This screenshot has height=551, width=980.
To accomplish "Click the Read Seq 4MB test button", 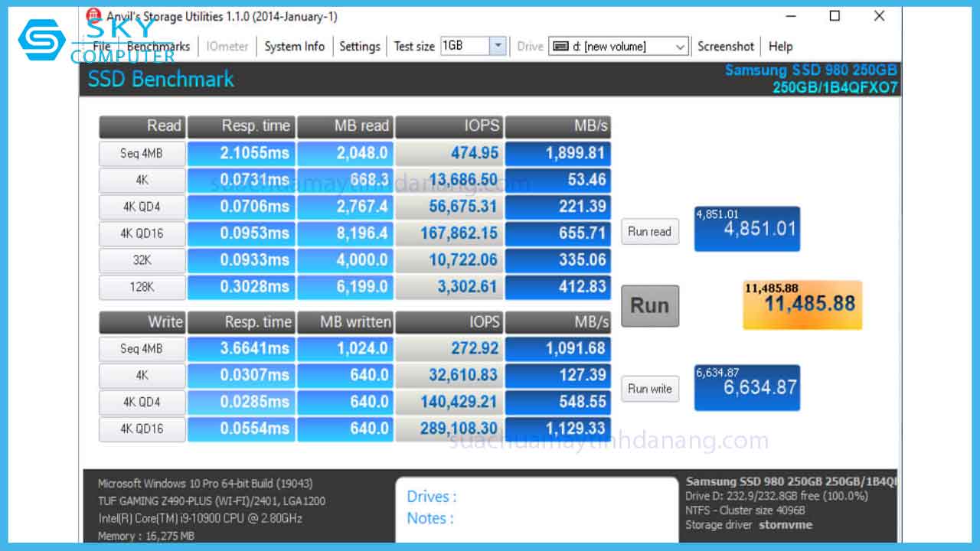I will (142, 153).
